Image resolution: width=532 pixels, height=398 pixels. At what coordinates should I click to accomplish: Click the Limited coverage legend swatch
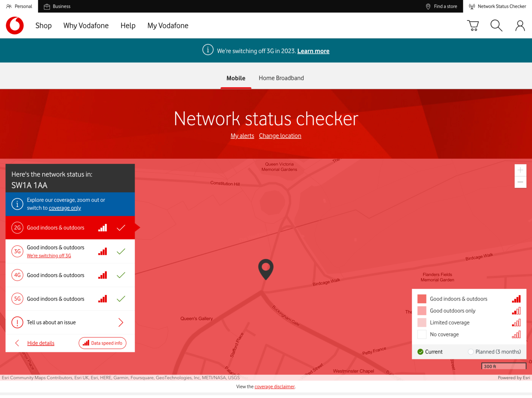422,322
